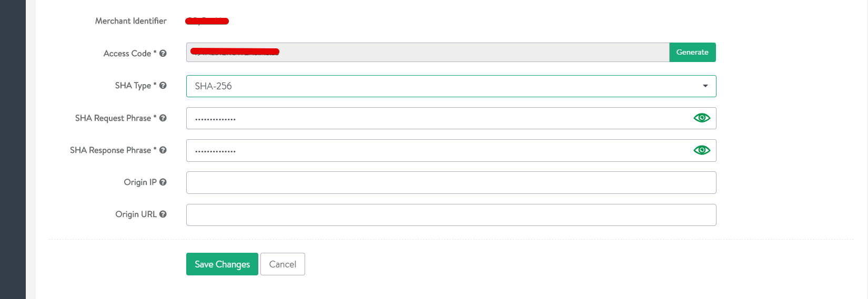This screenshot has width=868, height=299.
Task: Click into the SHA Response Phrase field
Action: (439, 150)
